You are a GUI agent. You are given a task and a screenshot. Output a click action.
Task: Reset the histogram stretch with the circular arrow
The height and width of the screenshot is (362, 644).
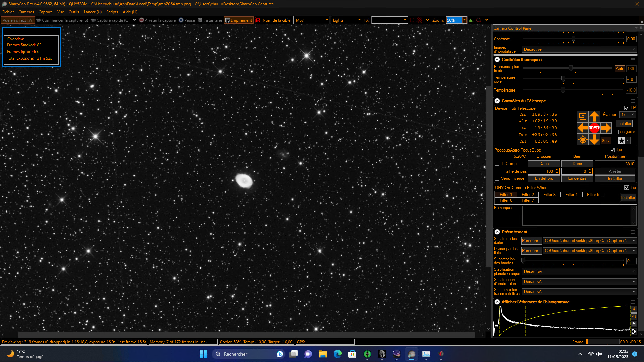point(634,317)
